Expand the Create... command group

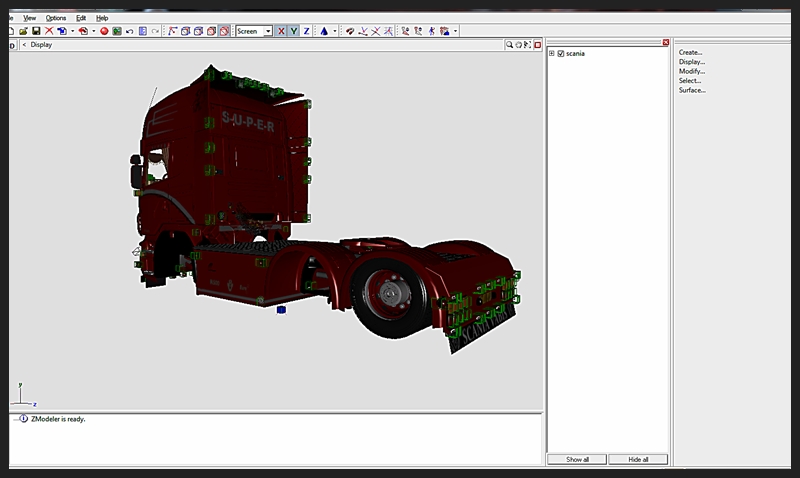click(691, 52)
